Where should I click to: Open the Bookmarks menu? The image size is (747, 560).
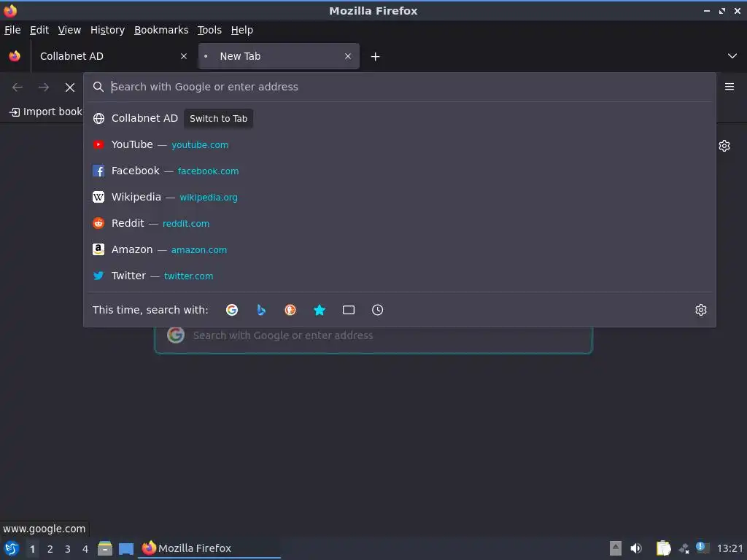pos(161,30)
